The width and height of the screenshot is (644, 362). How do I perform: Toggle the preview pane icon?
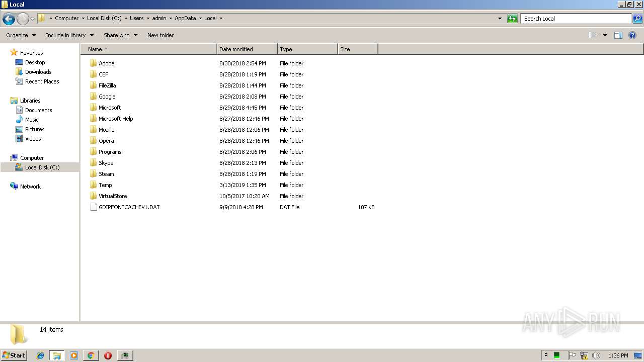tap(618, 35)
